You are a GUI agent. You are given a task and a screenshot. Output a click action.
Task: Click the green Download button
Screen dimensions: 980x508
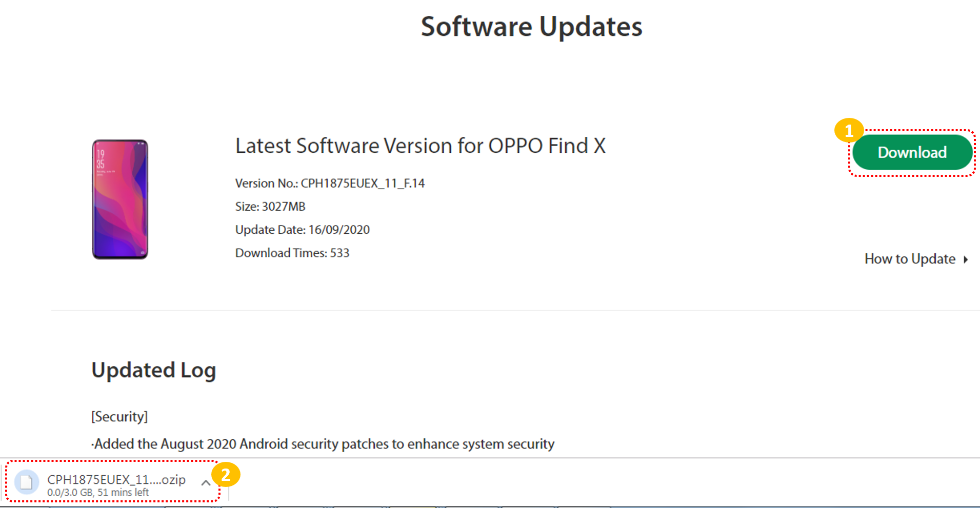[x=912, y=152]
